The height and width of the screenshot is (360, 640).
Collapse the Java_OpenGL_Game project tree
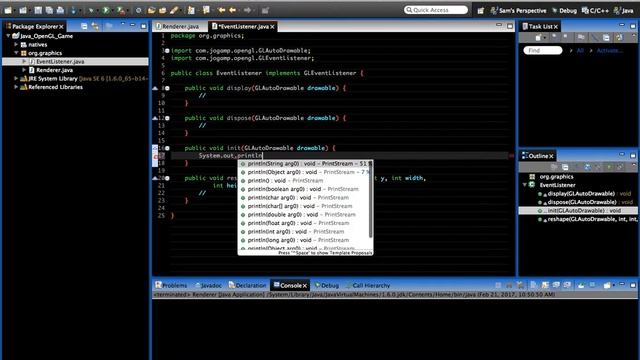[8, 36]
